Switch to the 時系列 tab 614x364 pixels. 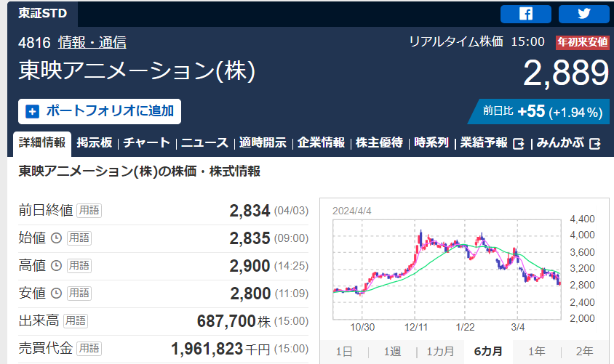[x=431, y=142]
